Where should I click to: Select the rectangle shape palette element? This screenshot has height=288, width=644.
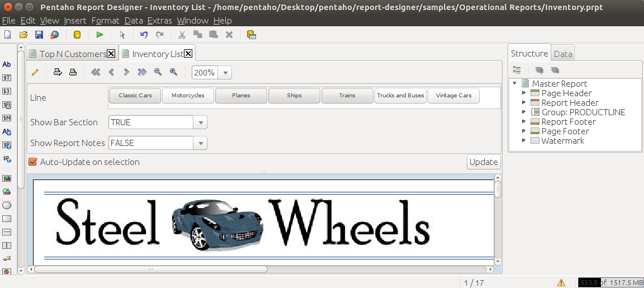tap(7, 219)
